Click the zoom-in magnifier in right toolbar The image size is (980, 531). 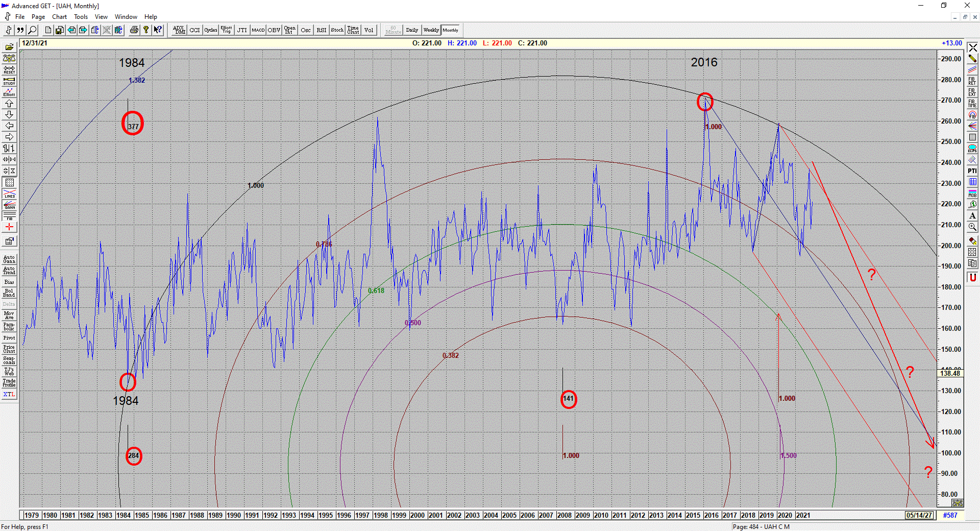coord(972,227)
